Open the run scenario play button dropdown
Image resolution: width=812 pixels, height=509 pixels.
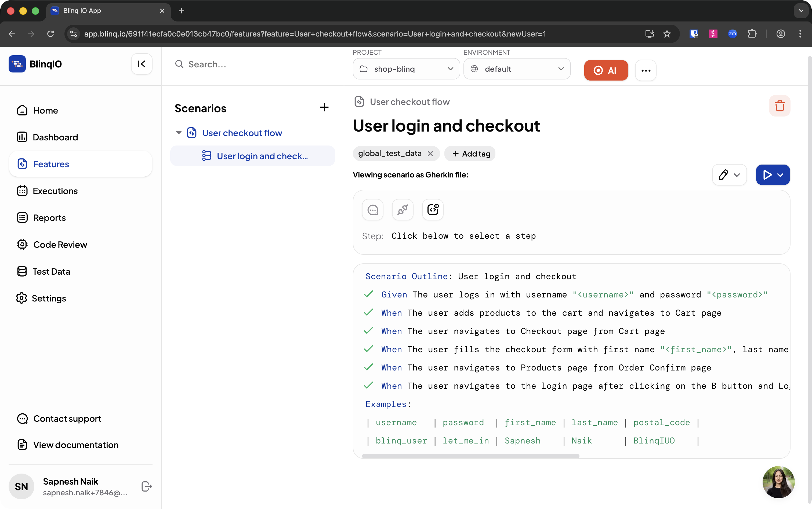coord(780,175)
